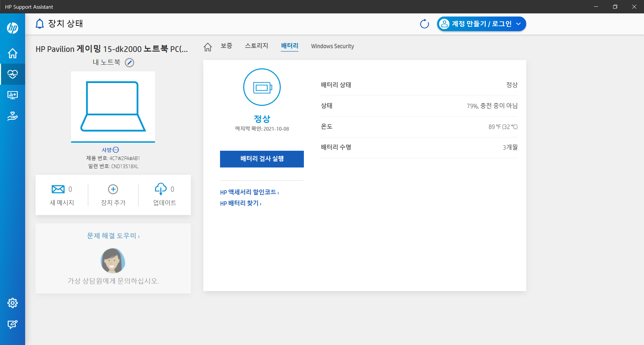Select the device health heart icon
The height and width of the screenshot is (345, 644).
click(12, 74)
